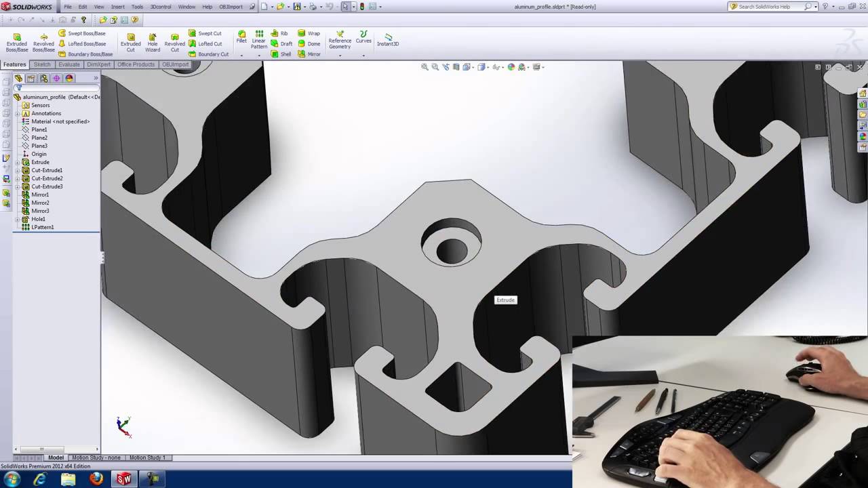Open Reference Geometry tools
Viewport: 868px width, 488px height.
(x=340, y=39)
